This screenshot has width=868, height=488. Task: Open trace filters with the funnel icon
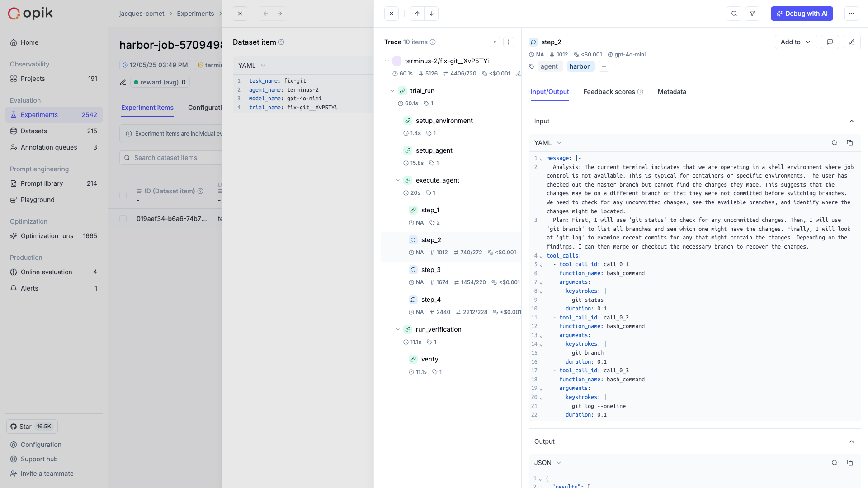[752, 14]
